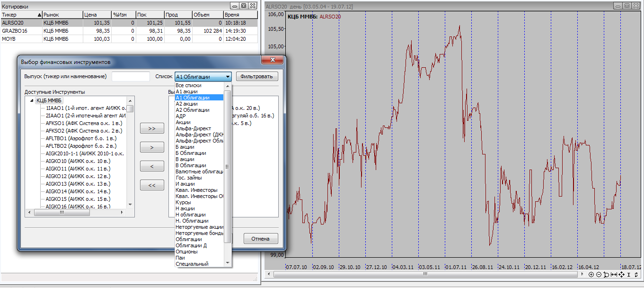Close the Выбор финансовых инструментов dialog
Screen dimensions: 644x288
pos(273,61)
